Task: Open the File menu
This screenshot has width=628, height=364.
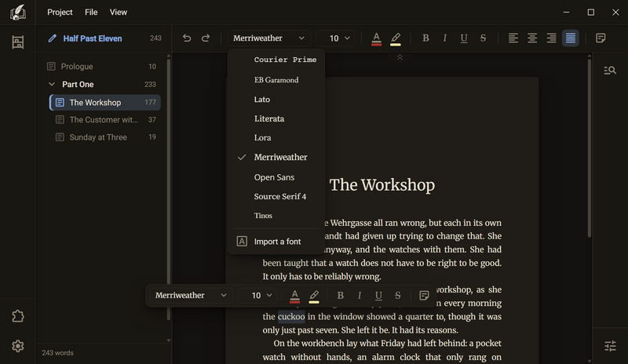Action: (x=91, y=13)
